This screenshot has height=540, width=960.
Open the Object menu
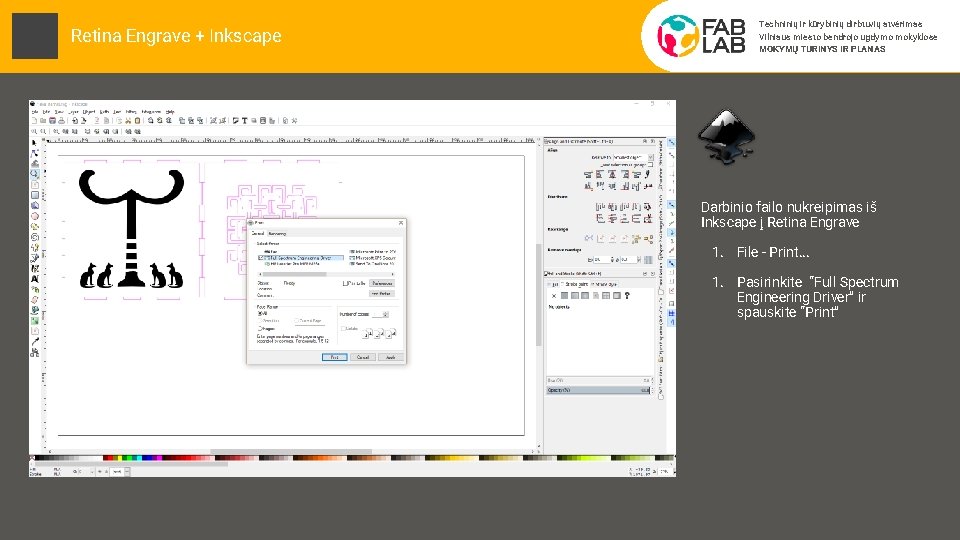tap(89, 111)
